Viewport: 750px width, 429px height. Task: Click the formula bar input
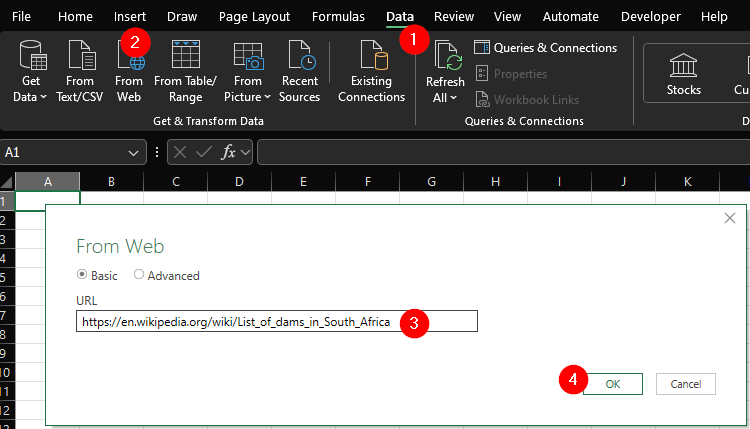click(x=503, y=153)
